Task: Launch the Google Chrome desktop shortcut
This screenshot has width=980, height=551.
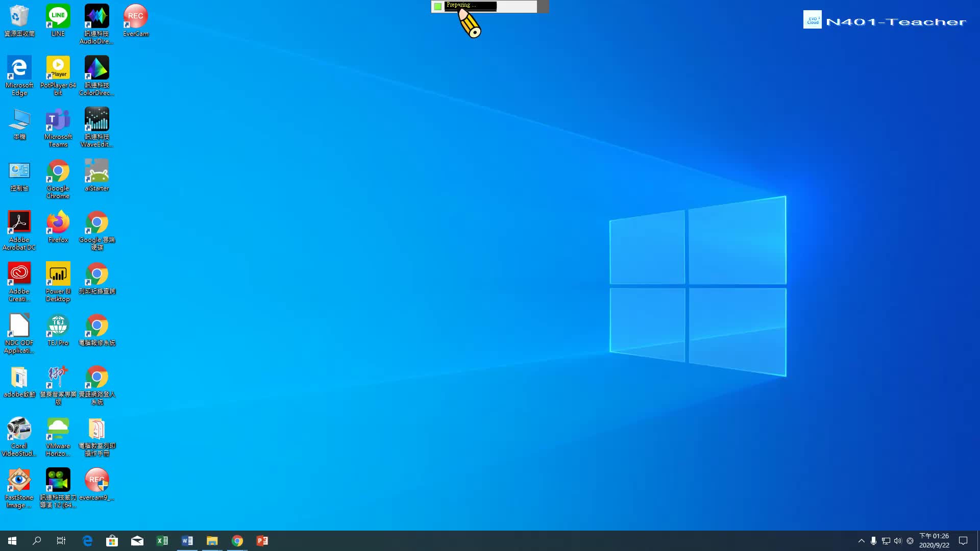Action: click(58, 179)
